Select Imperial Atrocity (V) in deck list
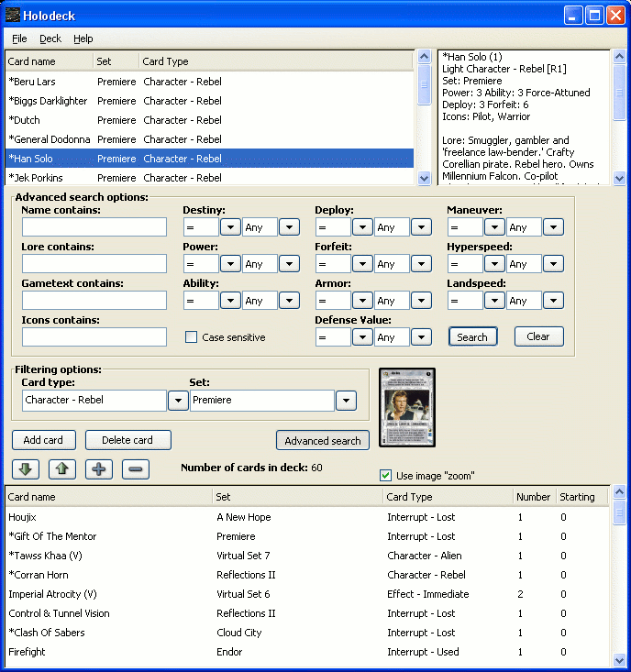 tap(307, 594)
